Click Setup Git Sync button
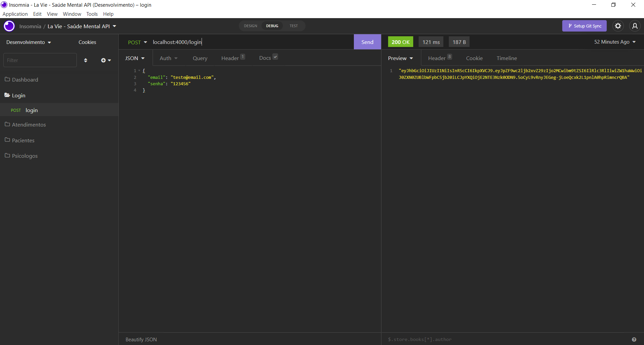The image size is (644, 345). [x=584, y=26]
